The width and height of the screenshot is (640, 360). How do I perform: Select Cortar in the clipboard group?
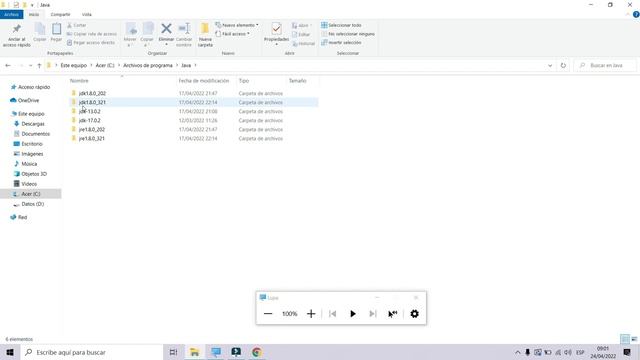pyautogui.click(x=77, y=25)
